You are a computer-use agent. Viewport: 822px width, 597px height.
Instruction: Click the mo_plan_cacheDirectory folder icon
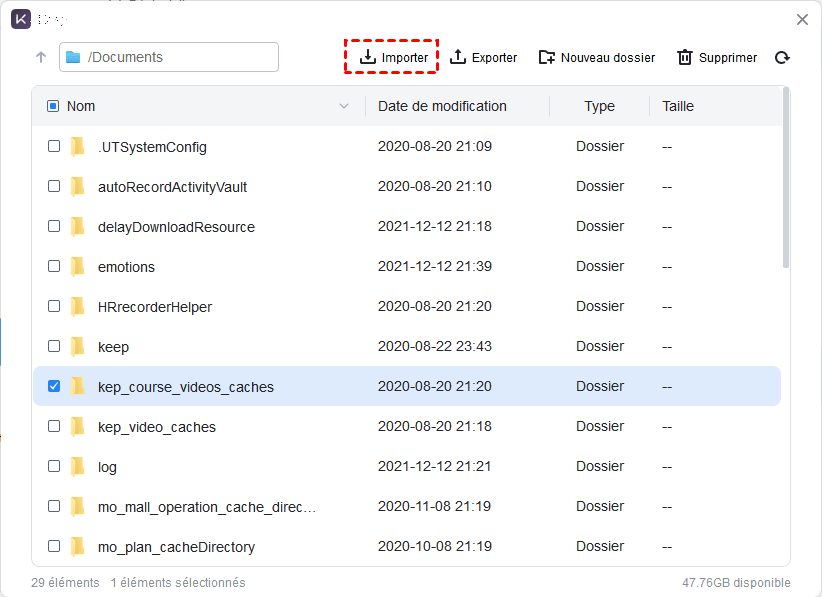click(78, 546)
